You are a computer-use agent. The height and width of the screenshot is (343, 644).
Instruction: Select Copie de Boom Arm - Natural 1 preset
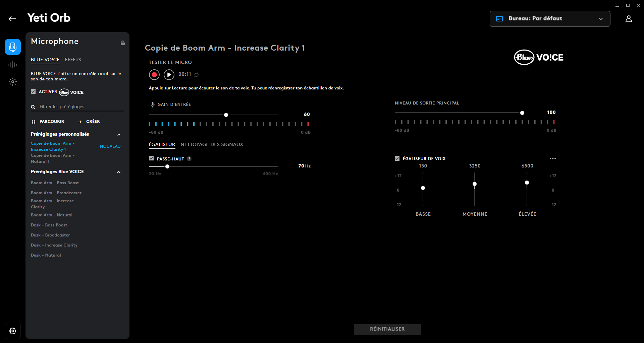[53, 158]
